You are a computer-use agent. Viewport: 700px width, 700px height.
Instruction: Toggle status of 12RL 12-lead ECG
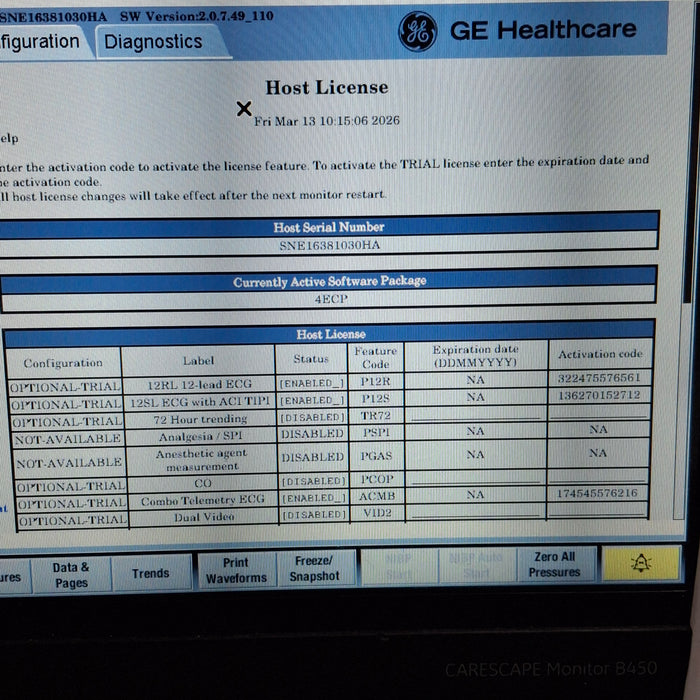click(x=312, y=383)
